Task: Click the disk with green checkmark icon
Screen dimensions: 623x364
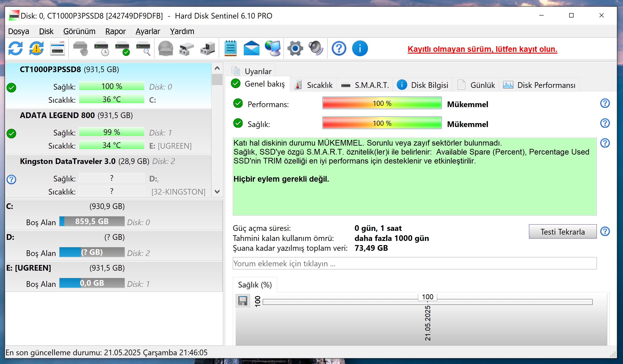Action: pyautogui.click(x=123, y=48)
